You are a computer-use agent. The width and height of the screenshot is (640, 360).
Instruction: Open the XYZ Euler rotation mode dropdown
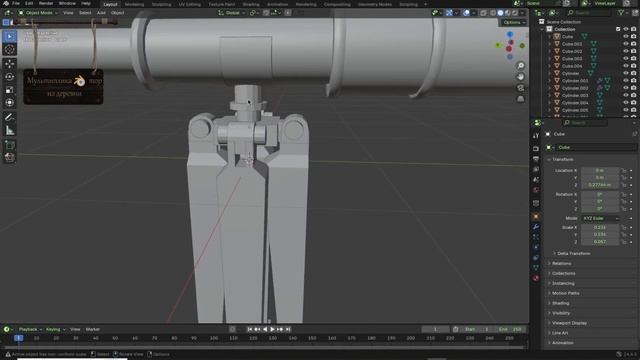(600, 219)
